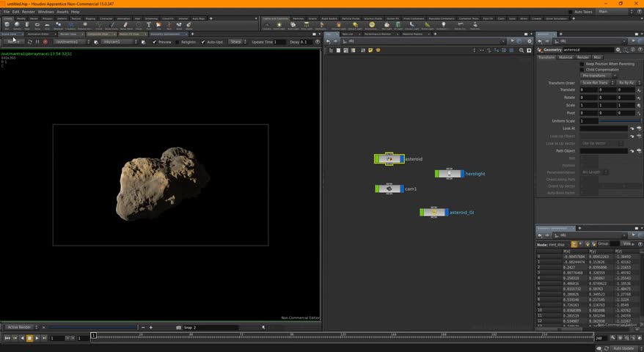Open the Geometry parameter gear menu
Image resolution: width=644 pixels, height=352 pixels.
[618, 50]
